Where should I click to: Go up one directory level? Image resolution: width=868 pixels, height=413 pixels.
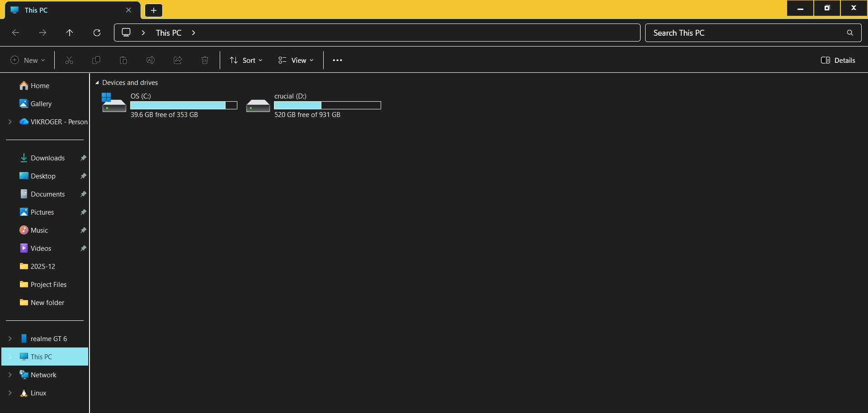pyautogui.click(x=70, y=33)
